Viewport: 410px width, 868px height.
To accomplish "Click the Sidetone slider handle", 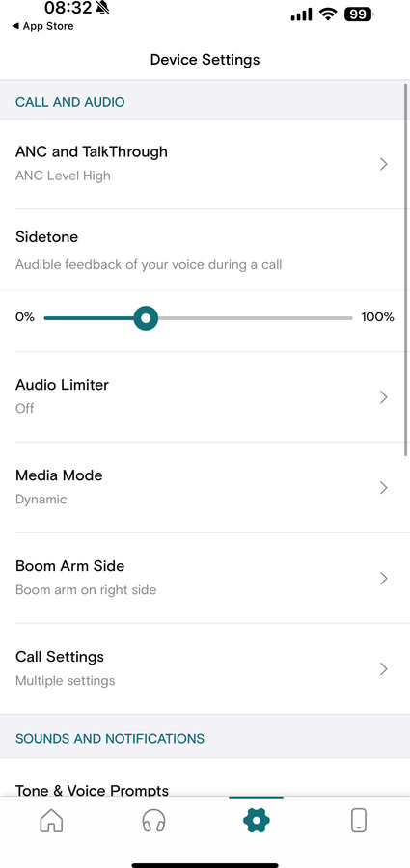I will click(146, 318).
